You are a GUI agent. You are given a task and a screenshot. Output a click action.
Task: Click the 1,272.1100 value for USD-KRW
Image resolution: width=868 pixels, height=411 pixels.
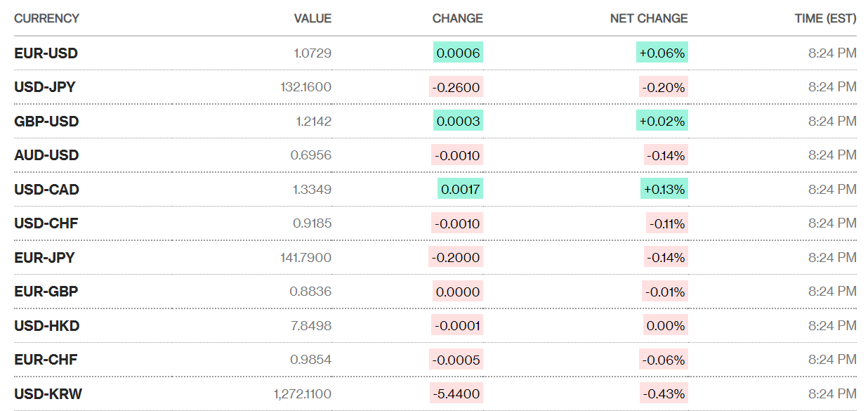tap(303, 394)
